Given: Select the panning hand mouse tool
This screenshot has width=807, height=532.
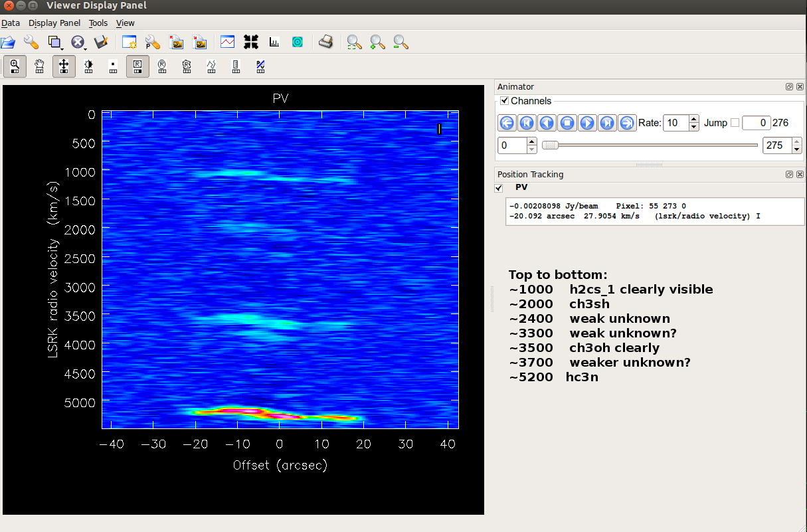Looking at the screenshot, I should coord(39,66).
